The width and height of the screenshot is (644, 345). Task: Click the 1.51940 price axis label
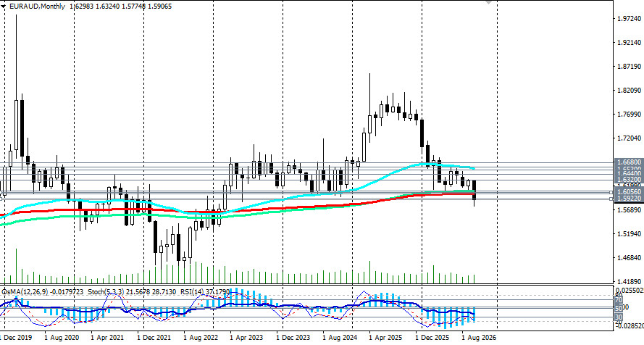point(629,234)
